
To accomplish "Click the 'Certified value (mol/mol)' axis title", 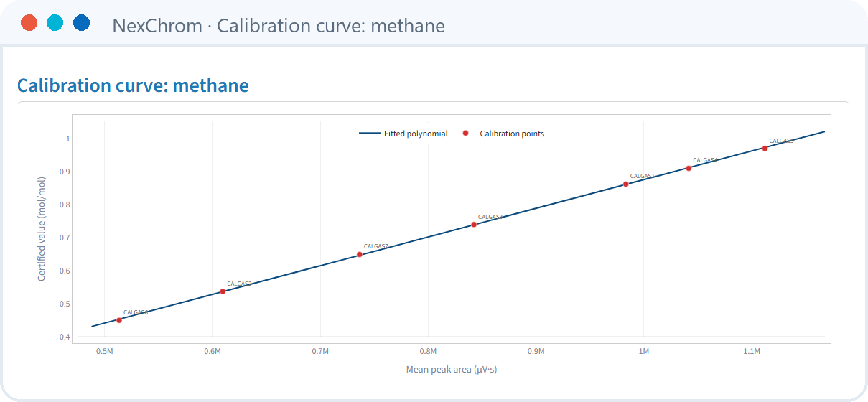I will click(42, 229).
